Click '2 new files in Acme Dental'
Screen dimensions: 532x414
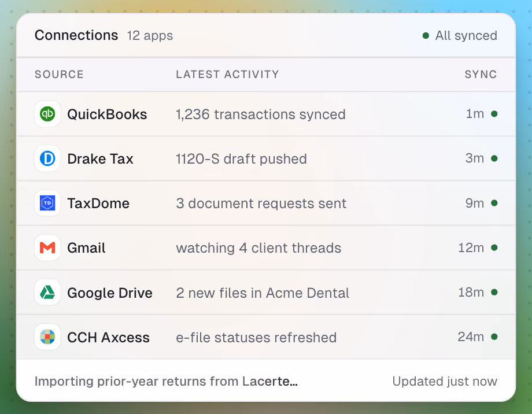pos(263,293)
